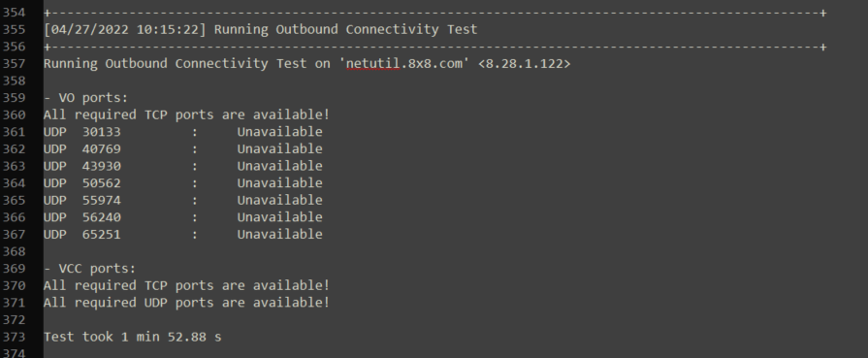
Task: Place cursor on UDP port 65251
Action: pyautogui.click(x=101, y=235)
